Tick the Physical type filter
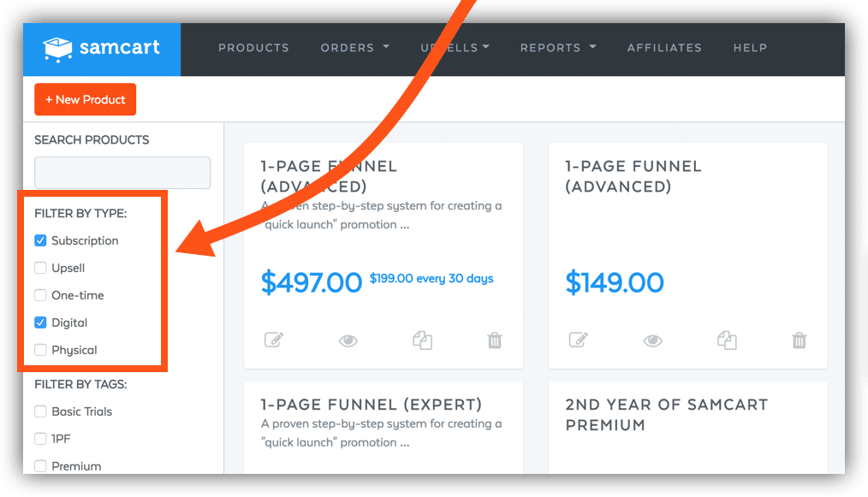 pyautogui.click(x=40, y=350)
